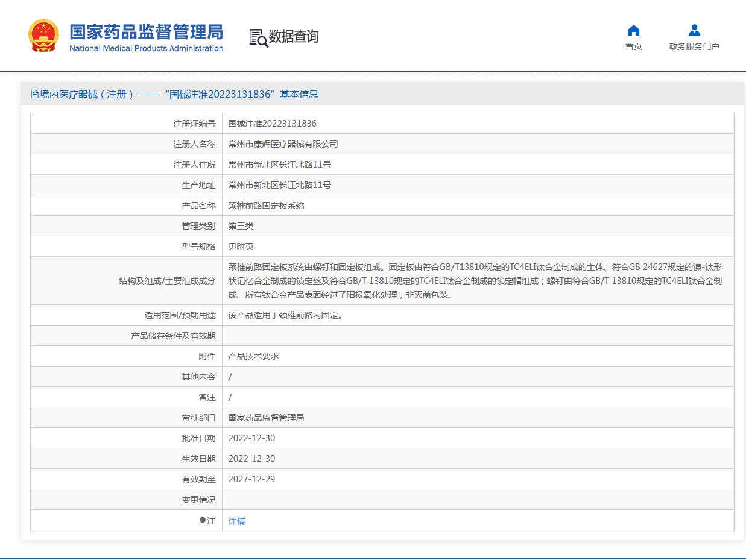This screenshot has width=746, height=560.
Task: Click the national emblem logo
Action: [44, 36]
